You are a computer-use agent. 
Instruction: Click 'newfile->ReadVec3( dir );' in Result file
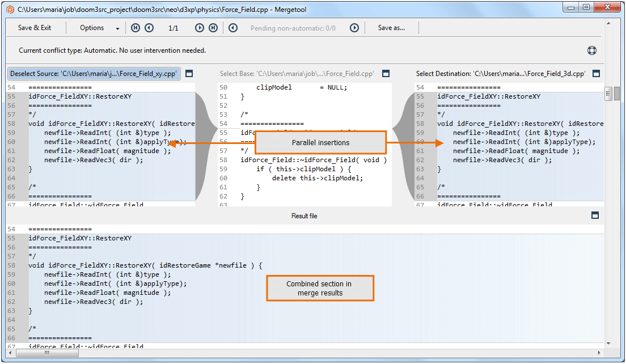(94, 302)
